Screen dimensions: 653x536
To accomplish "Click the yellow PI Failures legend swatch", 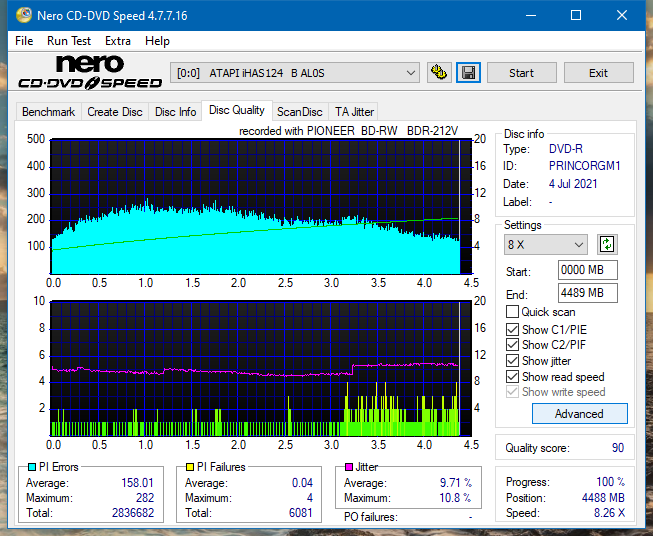I will click(x=189, y=467).
